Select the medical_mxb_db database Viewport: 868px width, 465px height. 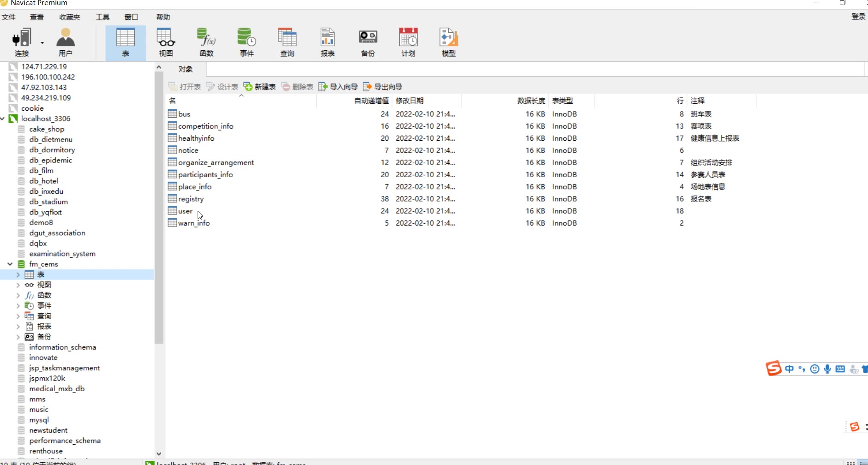click(x=57, y=388)
